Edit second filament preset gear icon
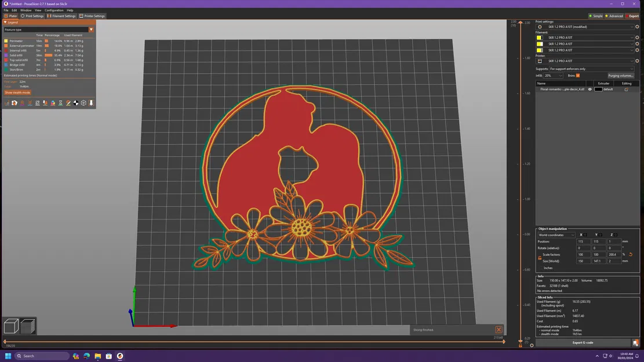 [x=637, y=43]
